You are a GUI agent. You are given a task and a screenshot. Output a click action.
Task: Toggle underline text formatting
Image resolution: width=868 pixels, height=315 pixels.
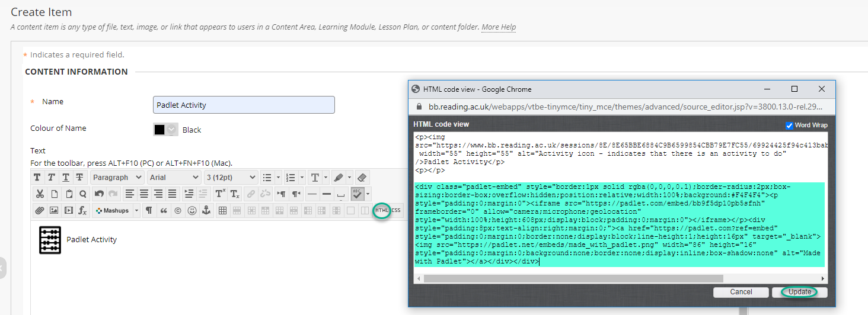65,177
